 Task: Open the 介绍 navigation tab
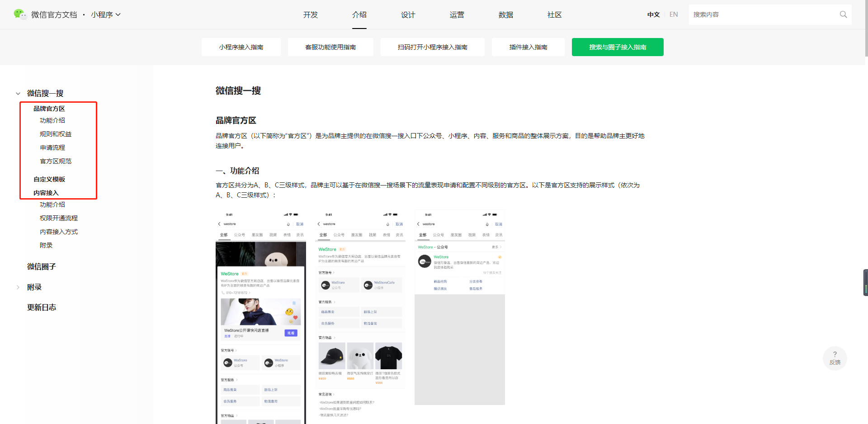359,14
